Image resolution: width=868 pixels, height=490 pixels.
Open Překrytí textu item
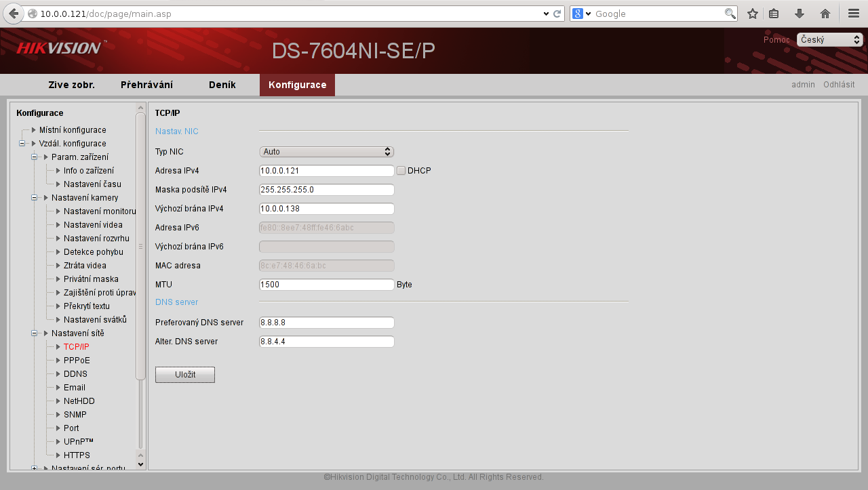point(87,306)
